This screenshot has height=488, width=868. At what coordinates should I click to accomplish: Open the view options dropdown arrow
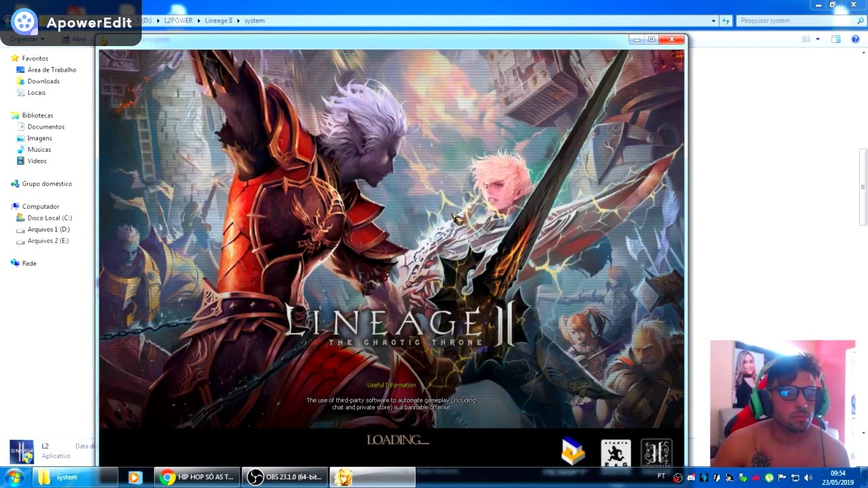tap(817, 39)
